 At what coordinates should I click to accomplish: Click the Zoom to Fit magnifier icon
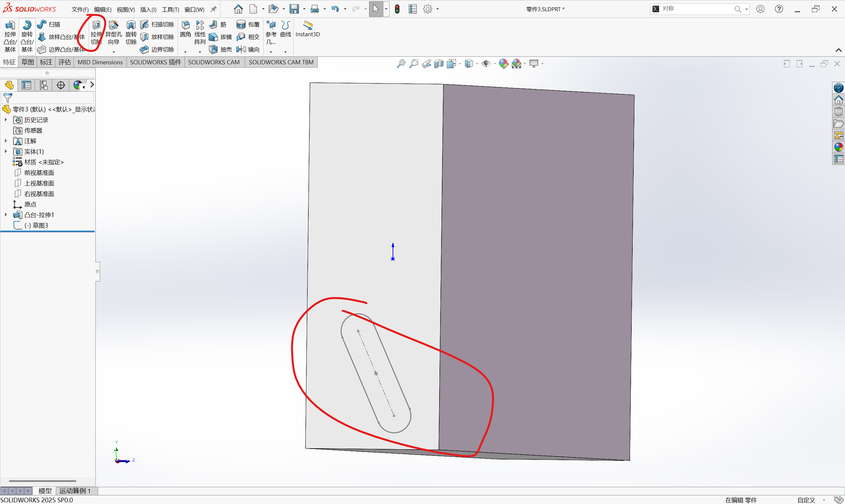tap(401, 64)
